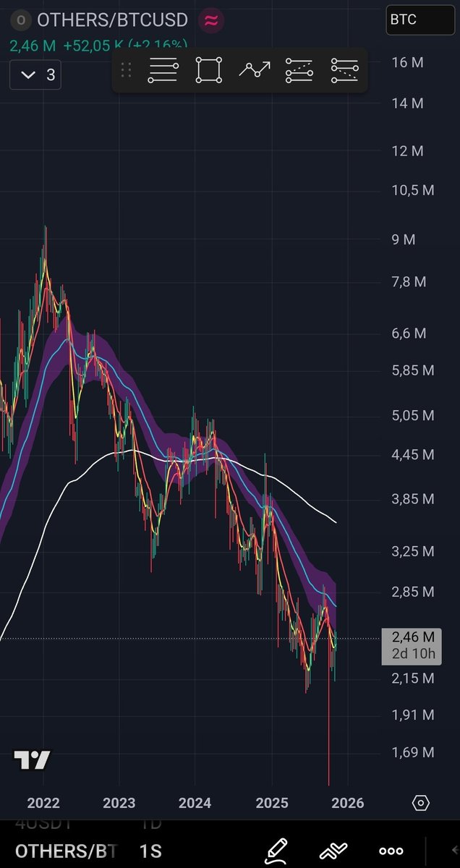Open chart settings hexagon icon
Image resolution: width=460 pixels, height=868 pixels.
[421, 803]
